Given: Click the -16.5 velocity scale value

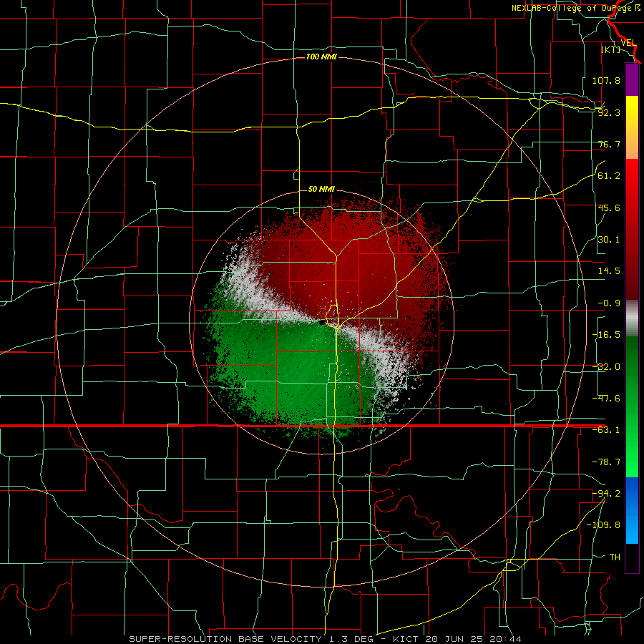Looking at the screenshot, I should click(606, 335).
